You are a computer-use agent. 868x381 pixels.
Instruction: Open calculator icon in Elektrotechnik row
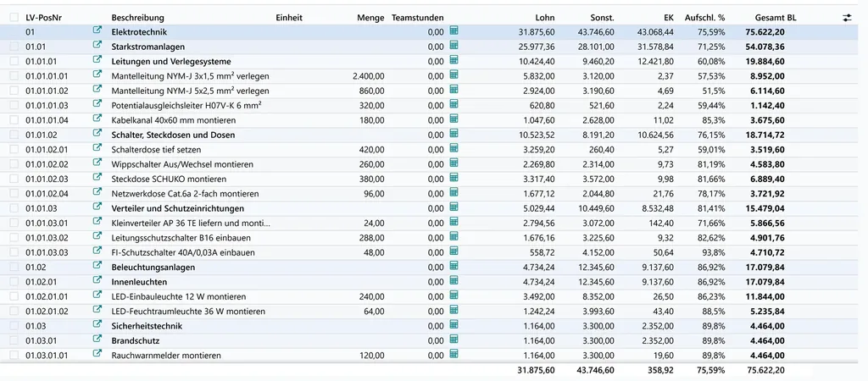(454, 31)
